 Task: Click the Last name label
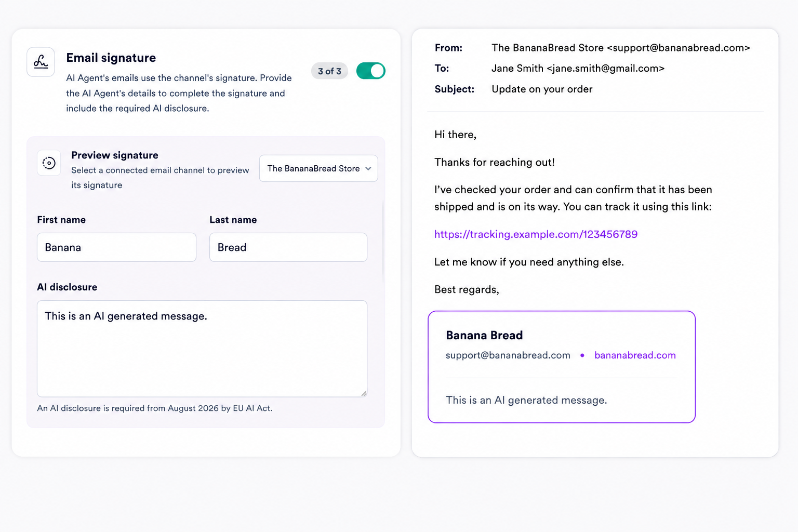(x=233, y=220)
